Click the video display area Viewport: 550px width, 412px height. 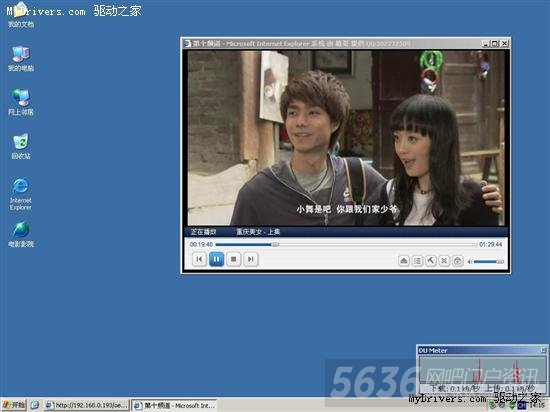click(x=346, y=138)
